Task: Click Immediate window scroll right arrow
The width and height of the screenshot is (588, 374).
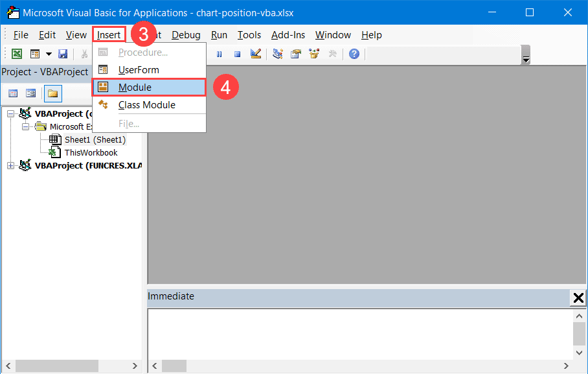Action: coord(566,366)
